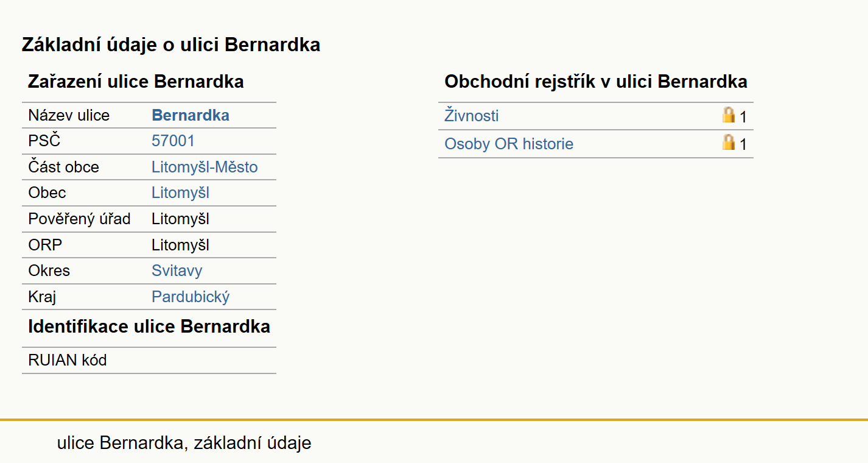This screenshot has height=463, width=868.
Task: Click the Litomyšl value for Pověřený úřad
Action: (180, 219)
